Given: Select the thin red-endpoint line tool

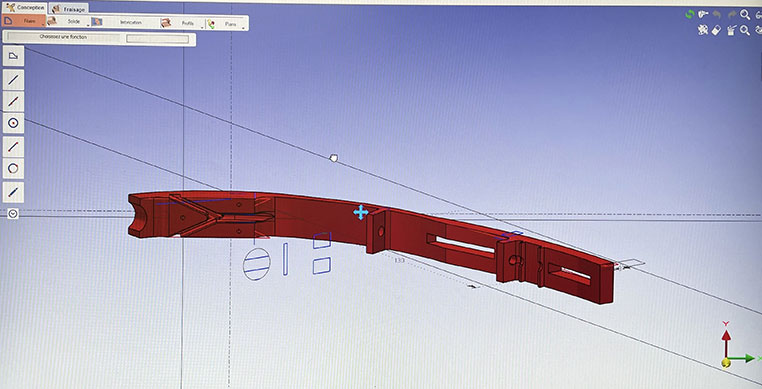Looking at the screenshot, I should pyautogui.click(x=13, y=146).
